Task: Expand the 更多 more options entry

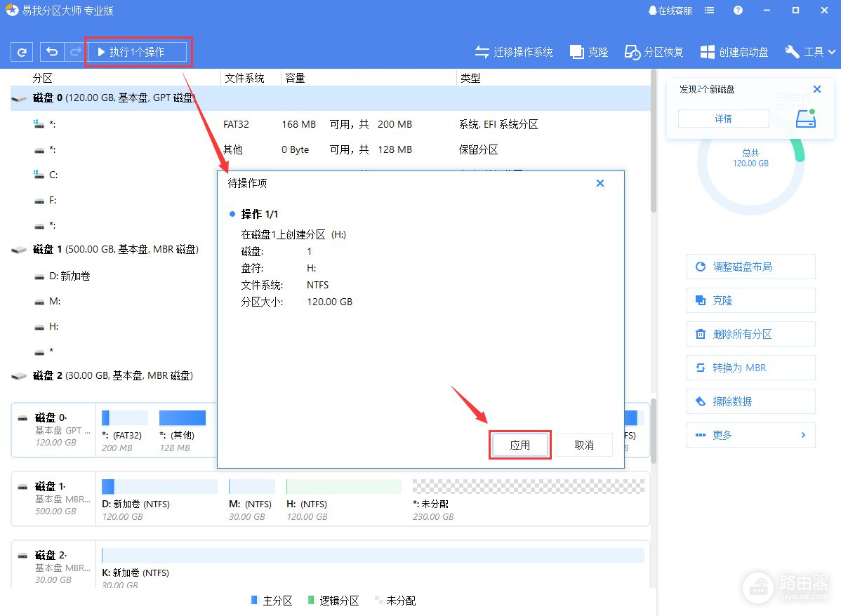Action: click(x=750, y=435)
